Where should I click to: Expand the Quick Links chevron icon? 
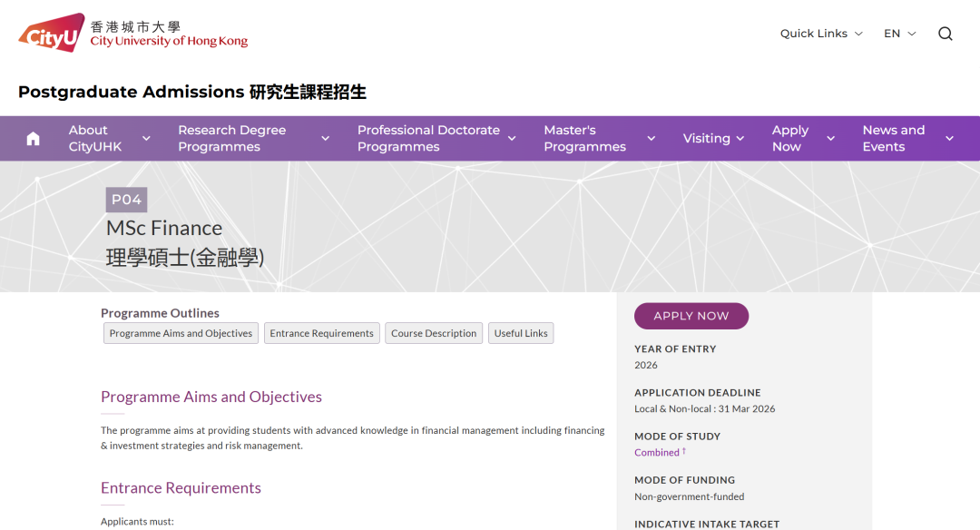tap(859, 34)
